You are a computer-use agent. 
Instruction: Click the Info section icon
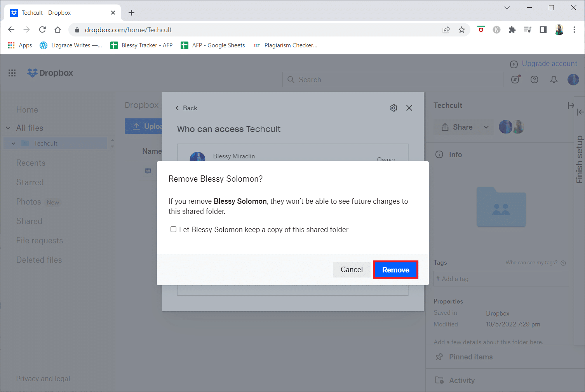click(439, 154)
